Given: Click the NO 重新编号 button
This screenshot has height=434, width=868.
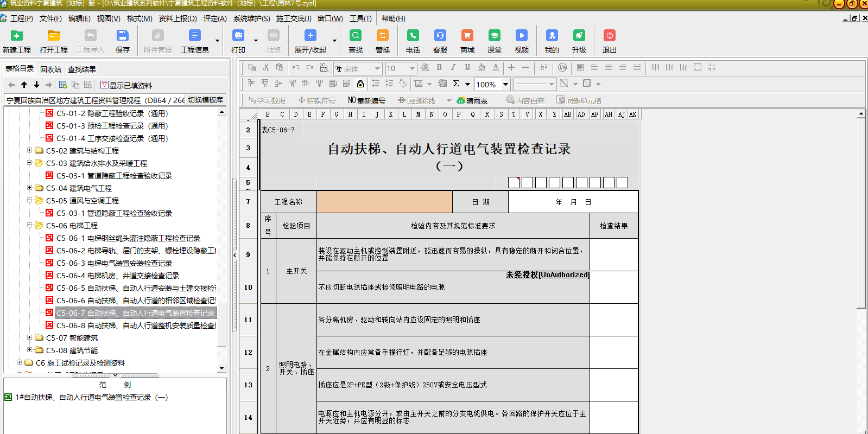Looking at the screenshot, I should tap(366, 100).
